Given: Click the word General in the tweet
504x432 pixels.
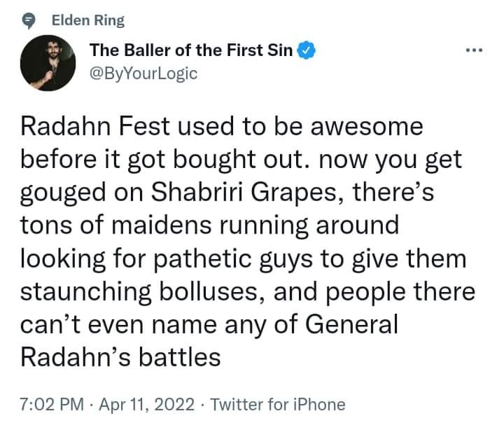Looking at the screenshot, I should pos(351,324).
